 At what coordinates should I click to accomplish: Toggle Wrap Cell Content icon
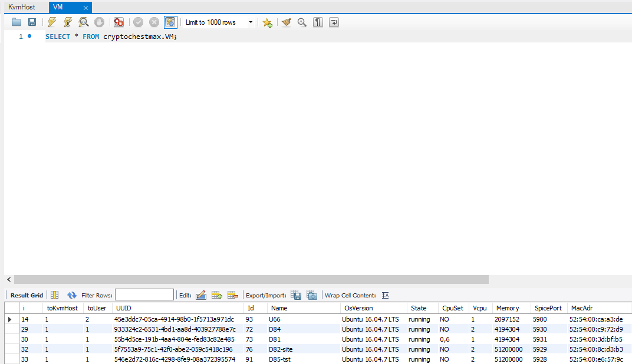tap(386, 295)
